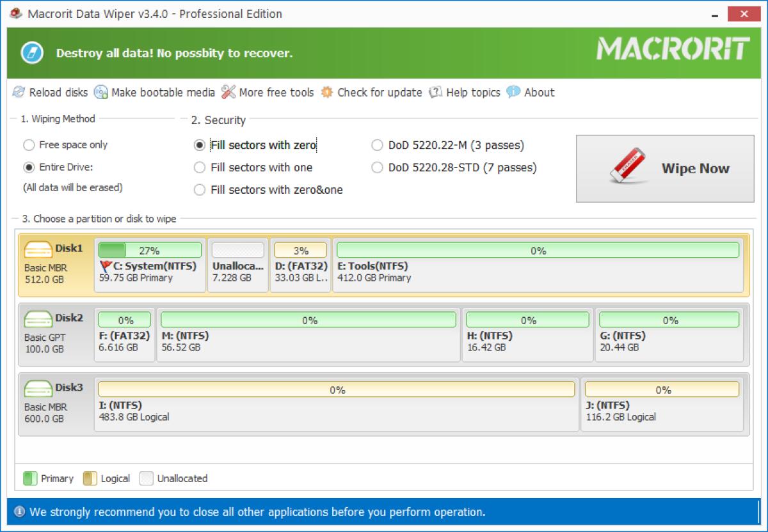The image size is (768, 532).
Task: Select the Disk3 drive icon
Action: 38,388
